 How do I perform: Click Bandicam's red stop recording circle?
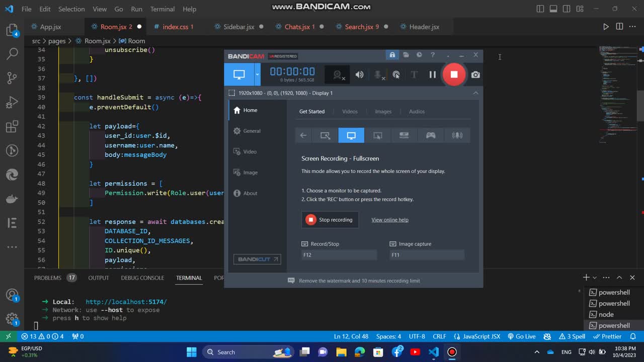click(454, 74)
